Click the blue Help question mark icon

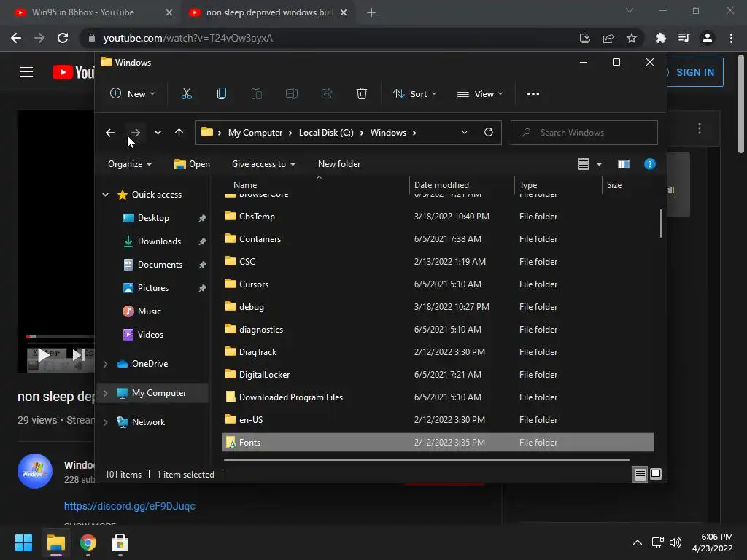(650, 164)
